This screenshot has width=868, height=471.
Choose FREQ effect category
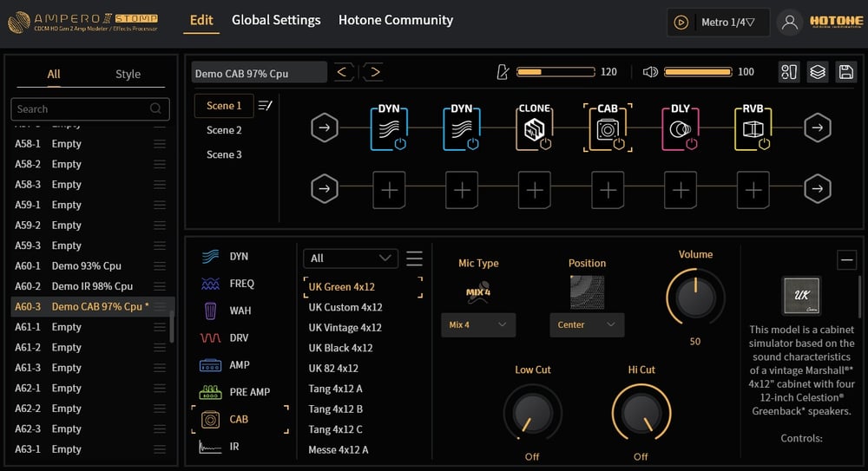pyautogui.click(x=226, y=284)
